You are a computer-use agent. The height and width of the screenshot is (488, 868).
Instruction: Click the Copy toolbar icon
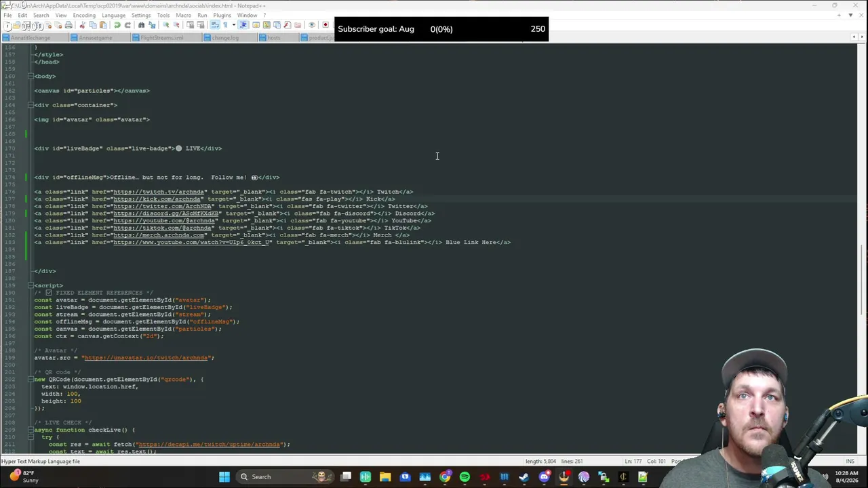click(93, 25)
